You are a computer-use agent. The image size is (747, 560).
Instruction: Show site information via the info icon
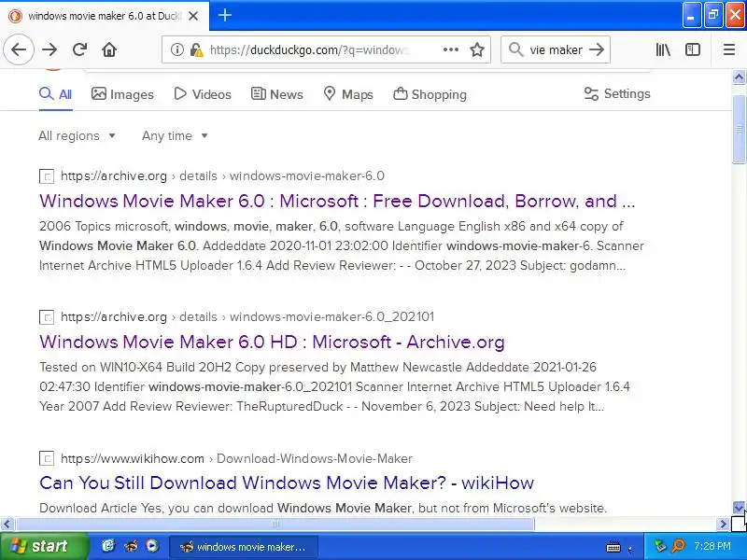point(176,49)
